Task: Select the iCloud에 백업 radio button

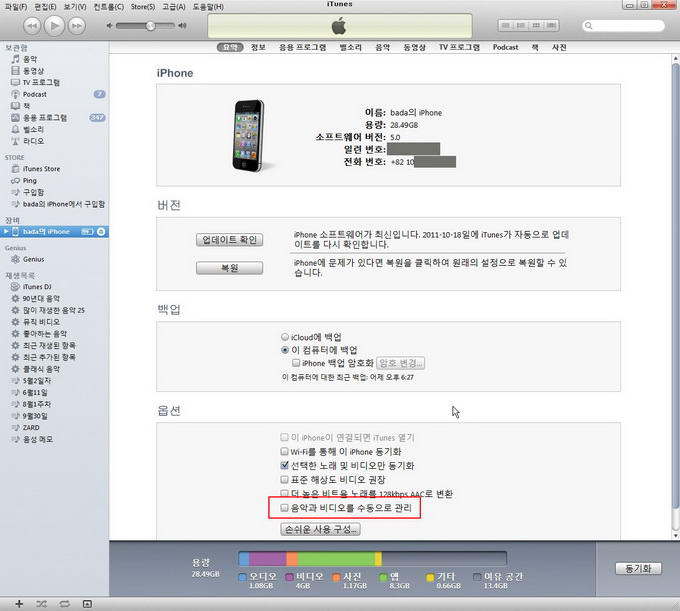Action: click(285, 337)
